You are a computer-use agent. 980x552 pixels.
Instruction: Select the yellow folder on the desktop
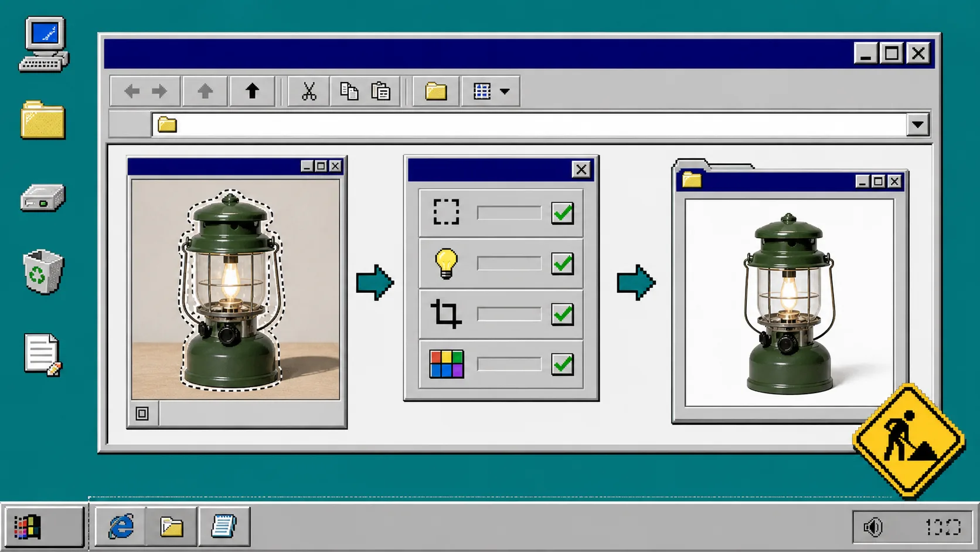[43, 120]
